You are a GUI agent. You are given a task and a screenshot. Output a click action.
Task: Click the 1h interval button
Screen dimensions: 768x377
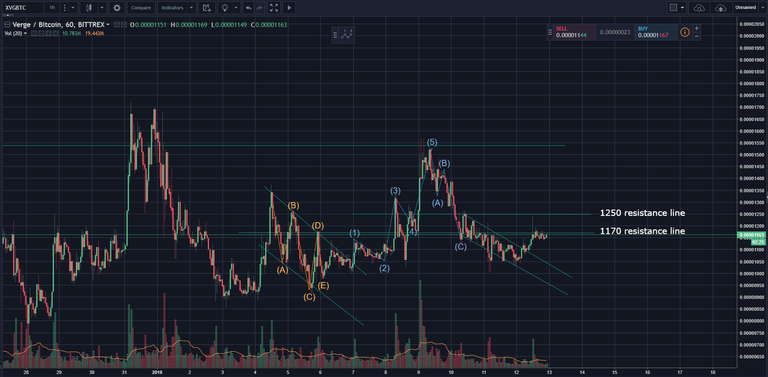tap(52, 8)
